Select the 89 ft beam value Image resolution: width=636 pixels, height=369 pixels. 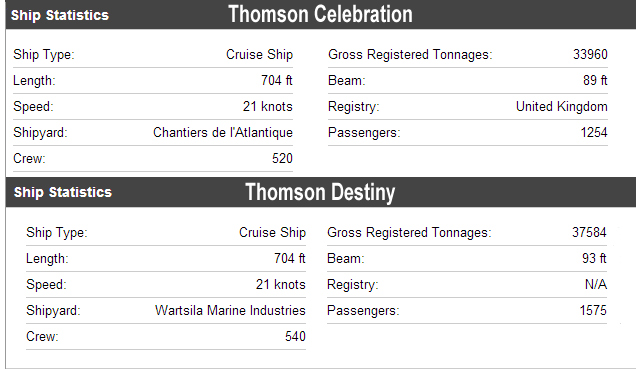coord(595,80)
